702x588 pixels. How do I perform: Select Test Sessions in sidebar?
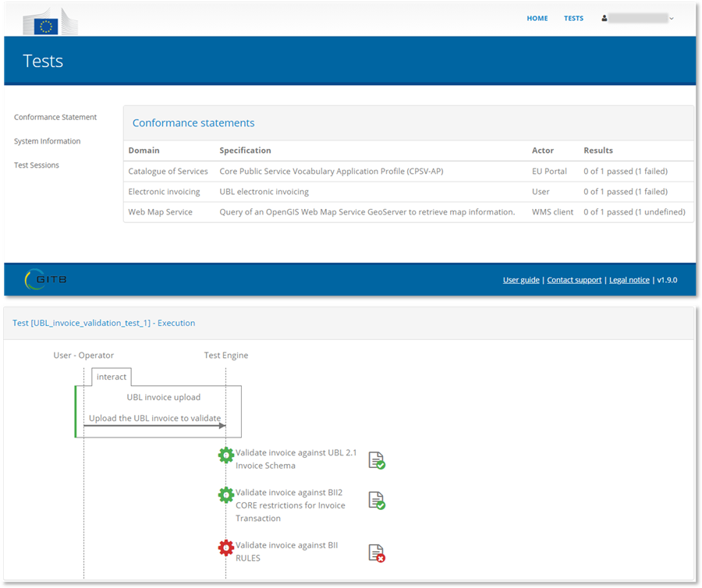(36, 165)
